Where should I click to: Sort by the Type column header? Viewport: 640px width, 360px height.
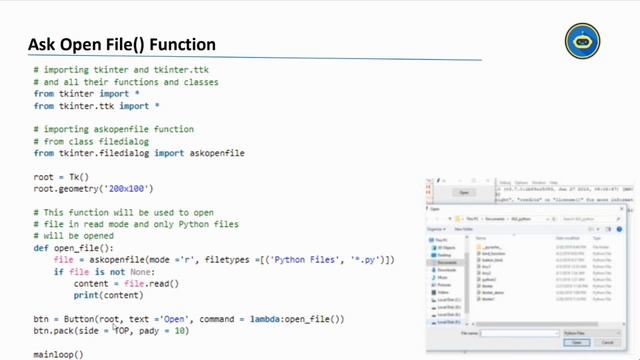(x=596, y=238)
